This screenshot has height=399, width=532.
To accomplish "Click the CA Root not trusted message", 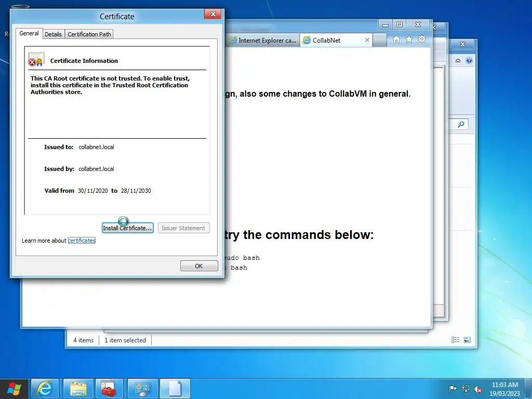I will [110, 85].
